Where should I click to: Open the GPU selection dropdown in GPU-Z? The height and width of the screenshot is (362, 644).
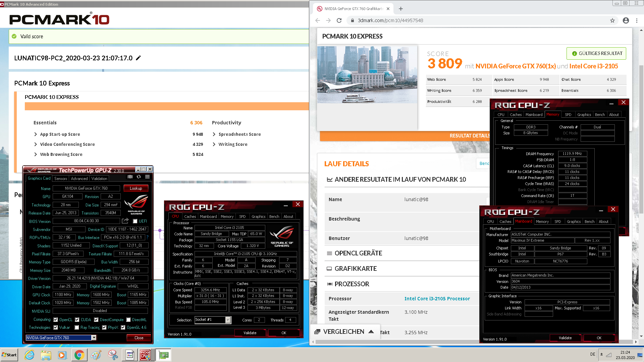tap(94, 338)
